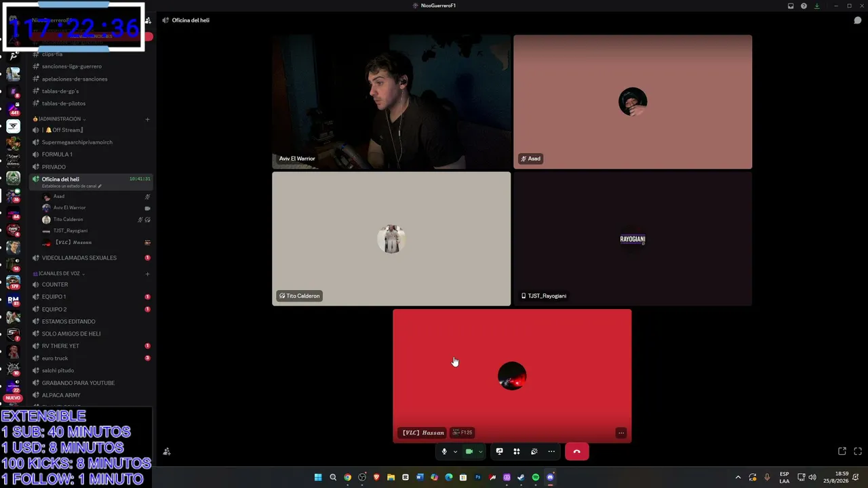Show hidden system tray icons

click(738, 477)
